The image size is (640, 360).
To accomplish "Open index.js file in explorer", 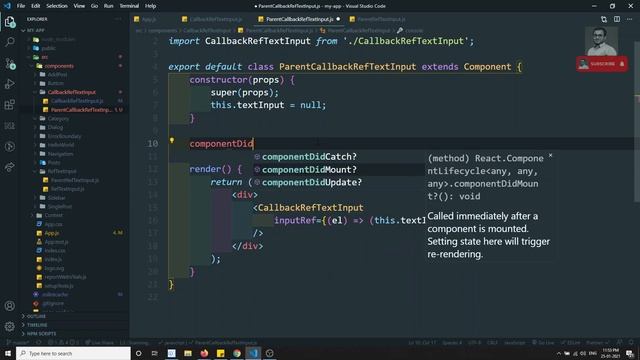I will pos(53,259).
